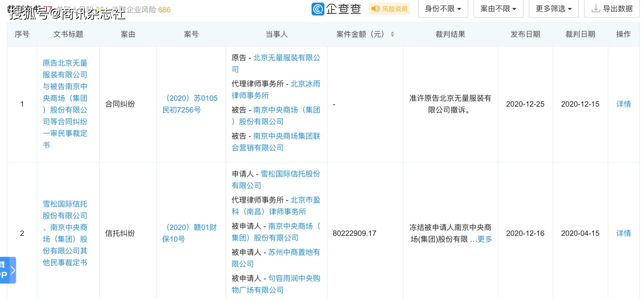The height and width of the screenshot is (299, 644).
Task: Select the amount 80222909.17
Action: (x=355, y=233)
